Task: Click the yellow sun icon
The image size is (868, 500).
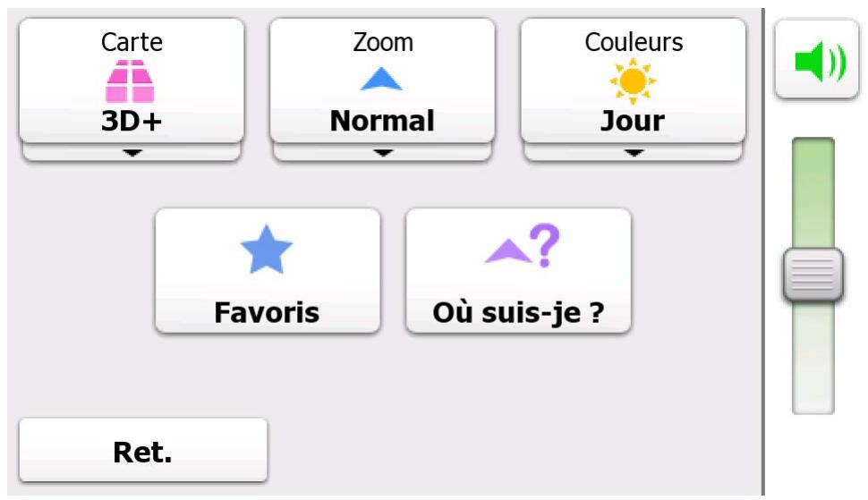Action: click(633, 81)
